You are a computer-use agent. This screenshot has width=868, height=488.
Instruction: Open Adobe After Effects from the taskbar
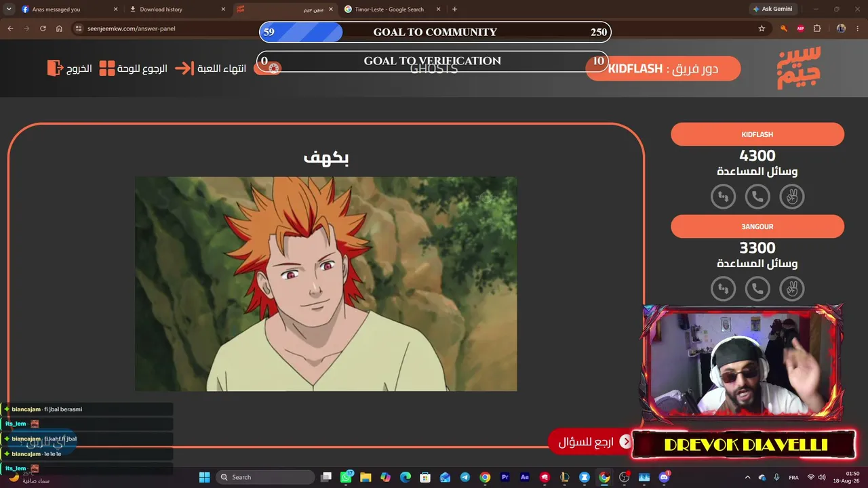[x=524, y=477]
